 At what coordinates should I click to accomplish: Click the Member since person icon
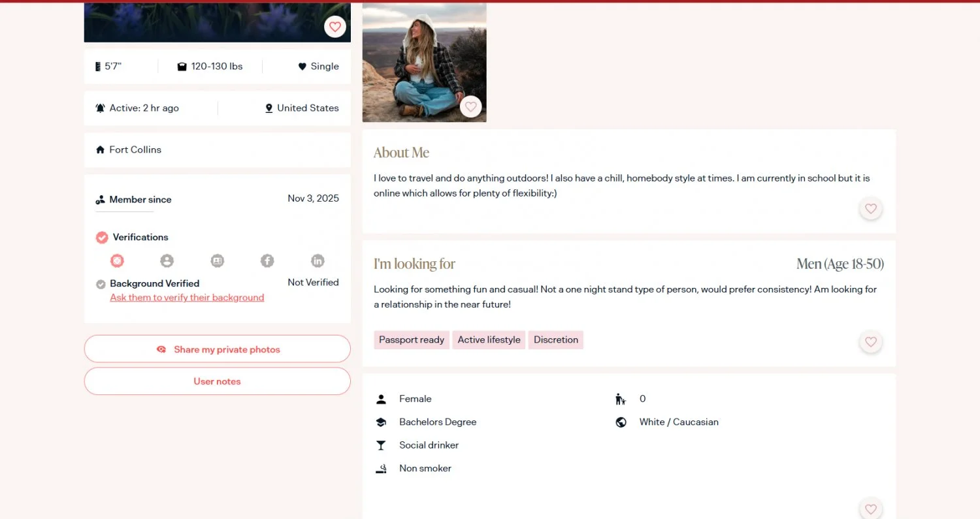[100, 200]
